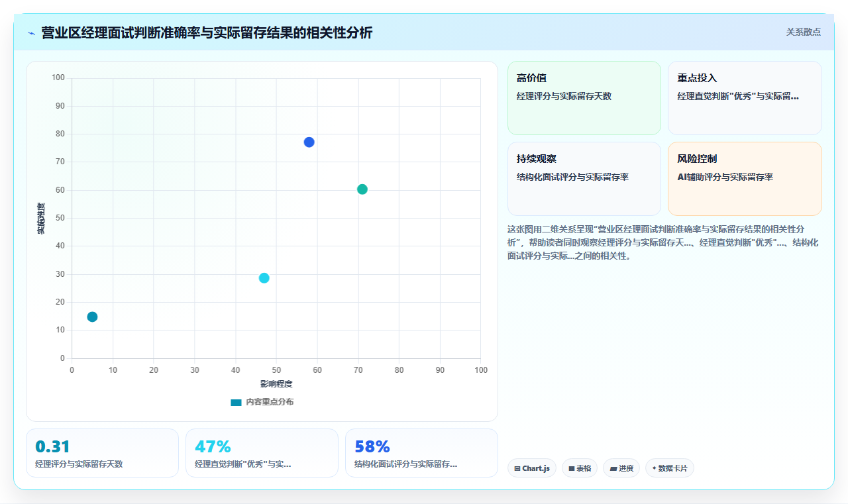Click the 影响程度 x-axis label
Image resolution: width=848 pixels, height=504 pixels.
276,383
